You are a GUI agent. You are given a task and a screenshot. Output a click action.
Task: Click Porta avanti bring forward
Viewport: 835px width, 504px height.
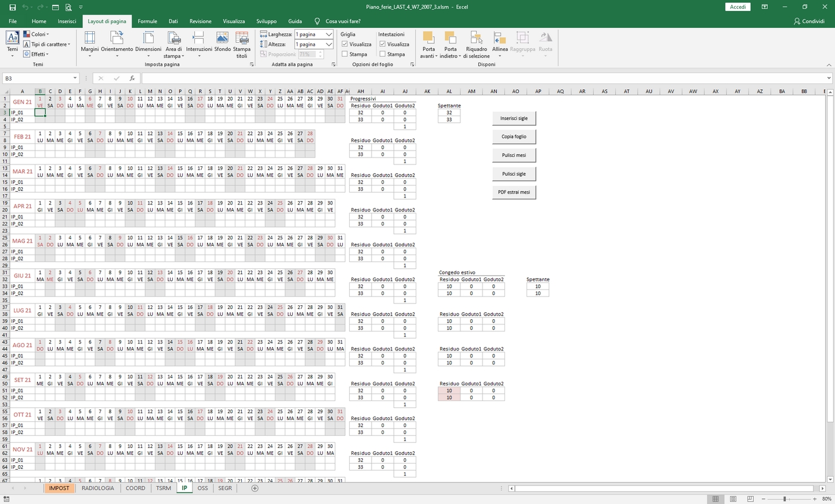(x=429, y=45)
